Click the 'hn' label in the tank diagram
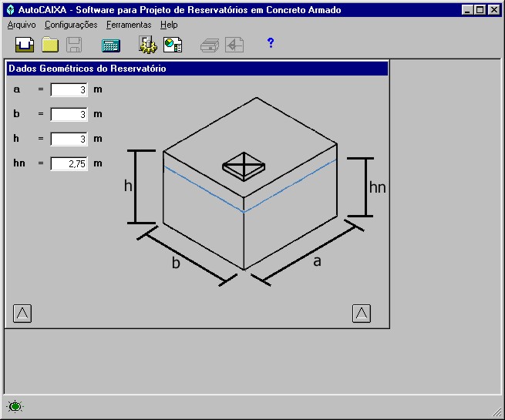This screenshot has width=505, height=420. tap(378, 187)
